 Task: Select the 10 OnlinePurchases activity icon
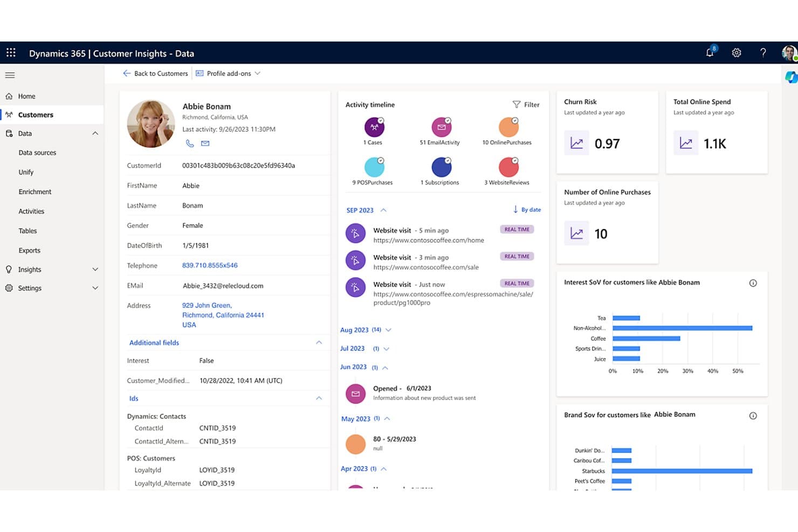pos(508,127)
